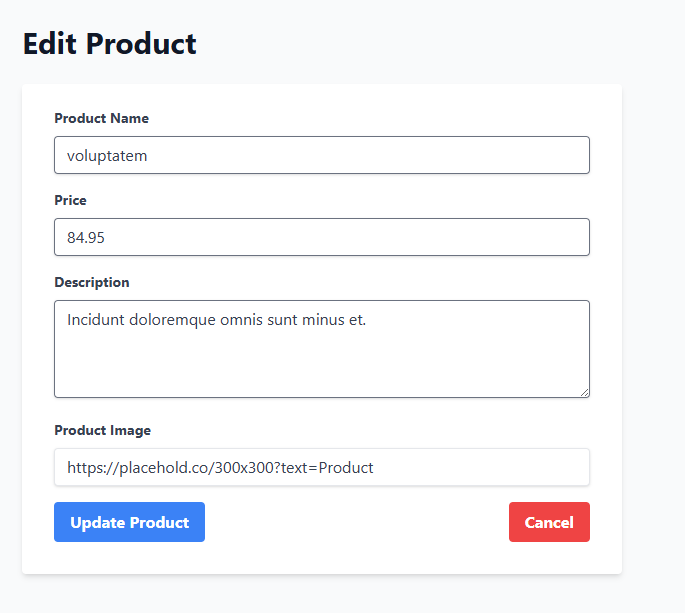The width and height of the screenshot is (685, 613).
Task: Click the Description textarea resize handle
Action: click(584, 392)
